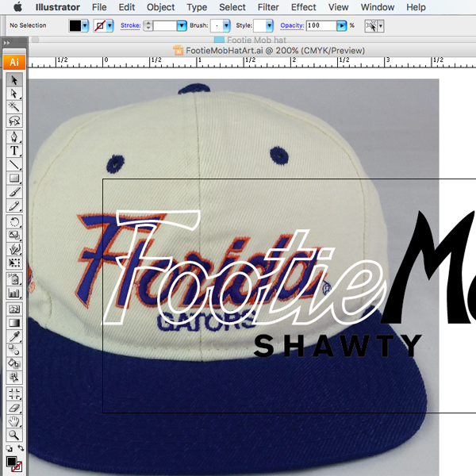Open the View menu
The height and width of the screenshot is (476, 476).
(338, 7)
